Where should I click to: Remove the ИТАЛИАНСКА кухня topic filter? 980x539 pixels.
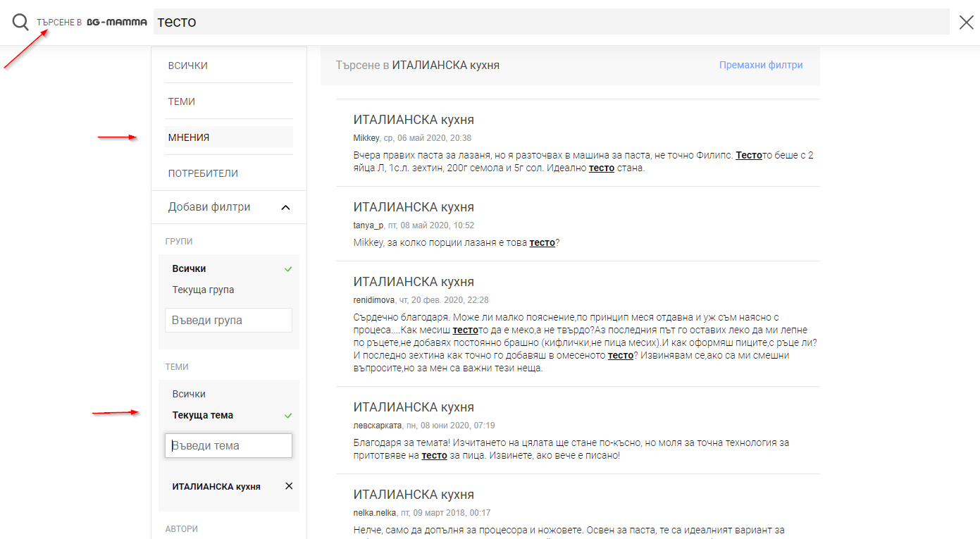tap(288, 486)
